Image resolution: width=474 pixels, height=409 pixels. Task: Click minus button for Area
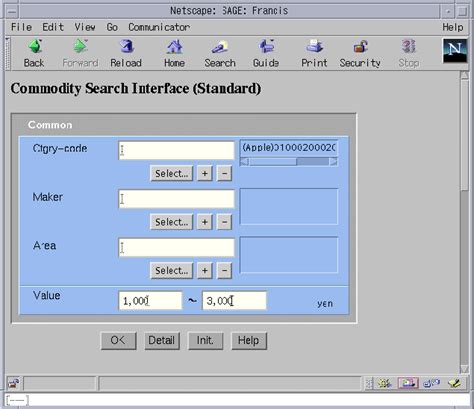224,270
